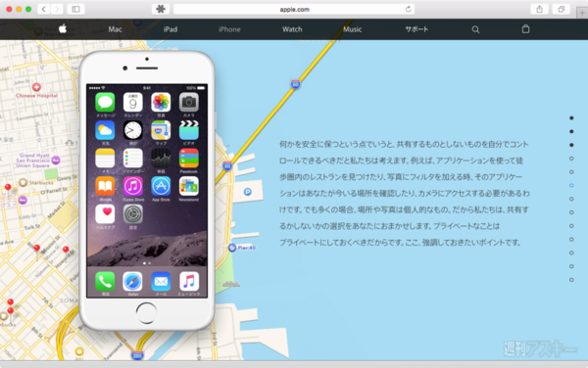Click the extension icon left of address bar
This screenshot has height=368, width=588.
(x=161, y=9)
